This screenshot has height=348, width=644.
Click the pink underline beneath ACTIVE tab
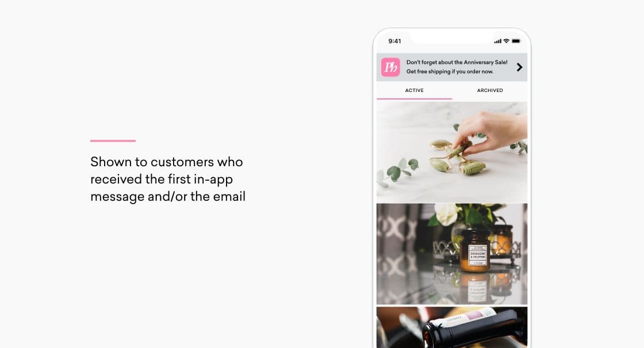pos(414,98)
